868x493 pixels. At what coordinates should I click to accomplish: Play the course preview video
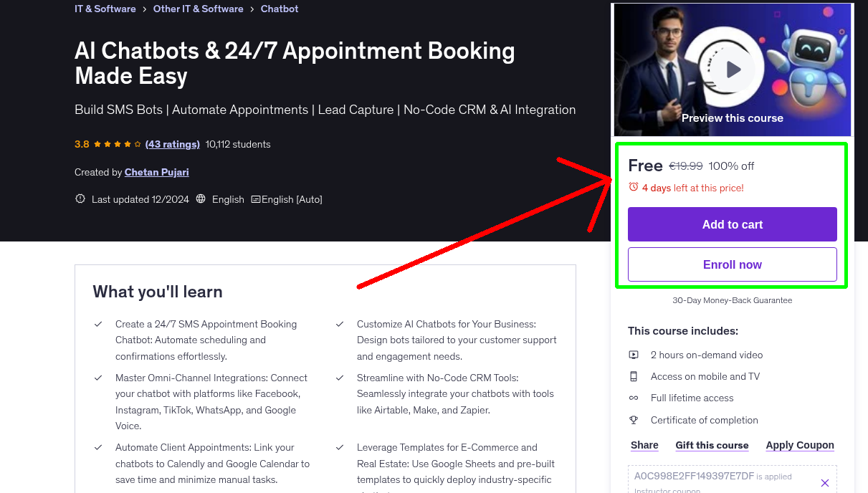[x=732, y=69]
